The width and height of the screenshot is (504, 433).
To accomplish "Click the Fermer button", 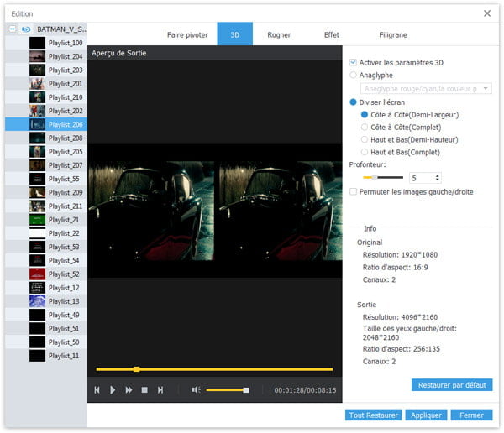I will click(471, 415).
